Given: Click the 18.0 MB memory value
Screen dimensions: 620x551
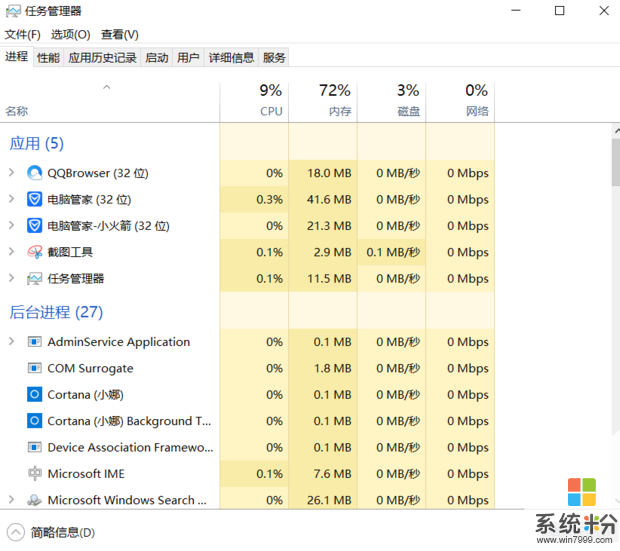Looking at the screenshot, I should tap(329, 173).
